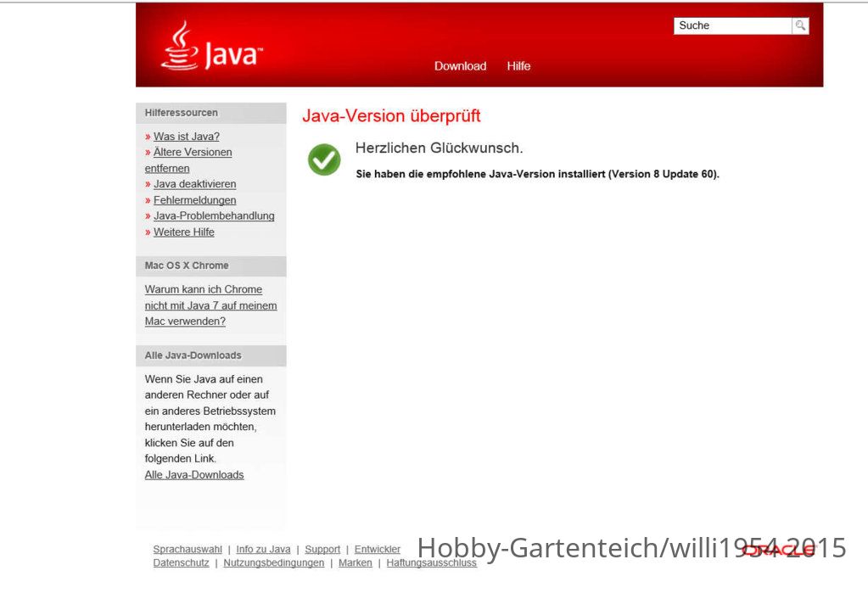This screenshot has width=868, height=593.
Task: Click the Entwickler footer link
Action: pos(378,549)
